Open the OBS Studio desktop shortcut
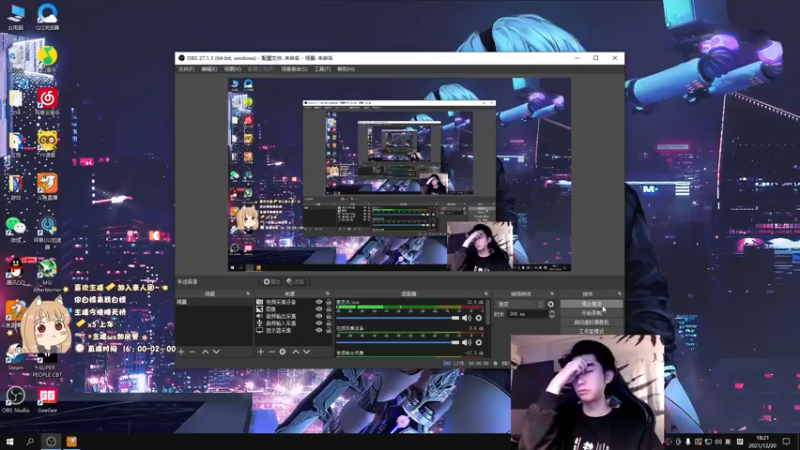This screenshot has width=800, height=450. (15, 400)
